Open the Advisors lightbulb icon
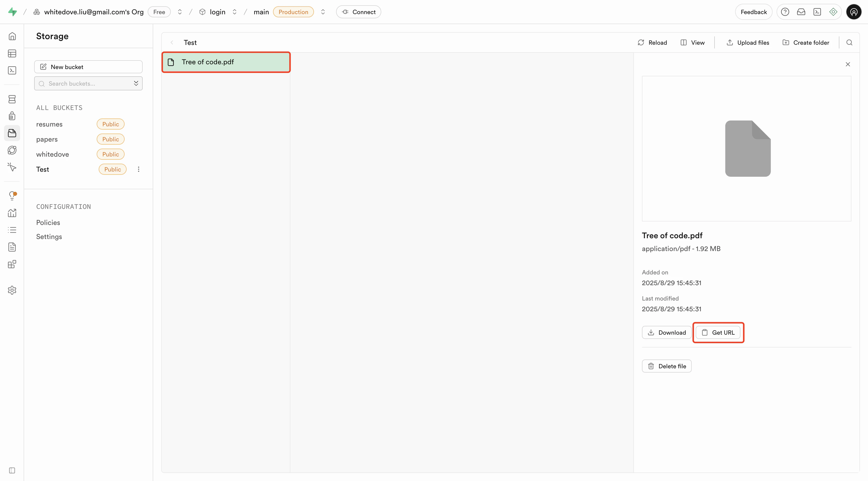The height and width of the screenshot is (481, 868). (12, 195)
